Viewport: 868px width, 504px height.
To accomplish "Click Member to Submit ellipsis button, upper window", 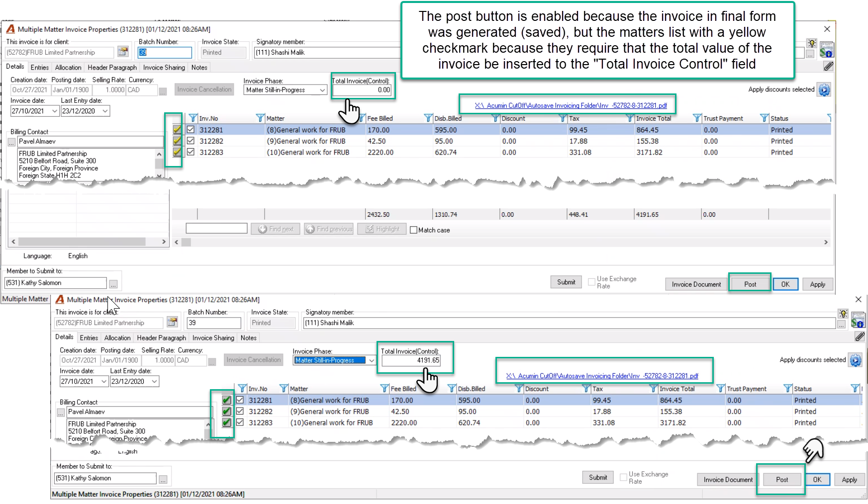I will (x=113, y=283).
